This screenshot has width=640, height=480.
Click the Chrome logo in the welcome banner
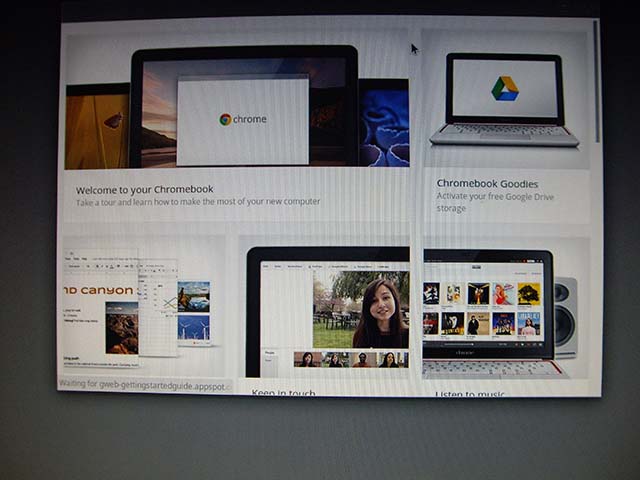pos(226,119)
